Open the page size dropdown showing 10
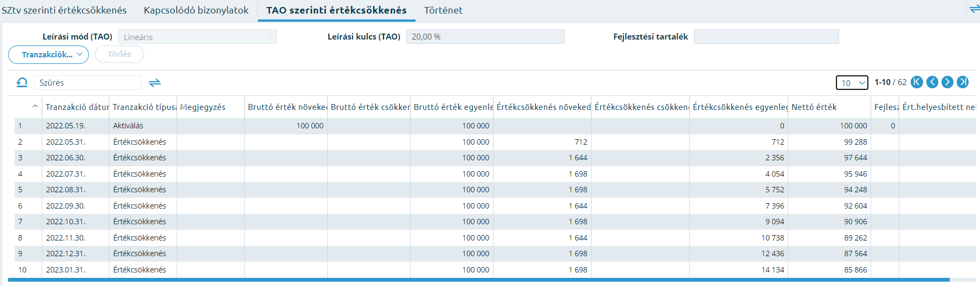Viewport: 980px width, 286px height. click(852, 83)
